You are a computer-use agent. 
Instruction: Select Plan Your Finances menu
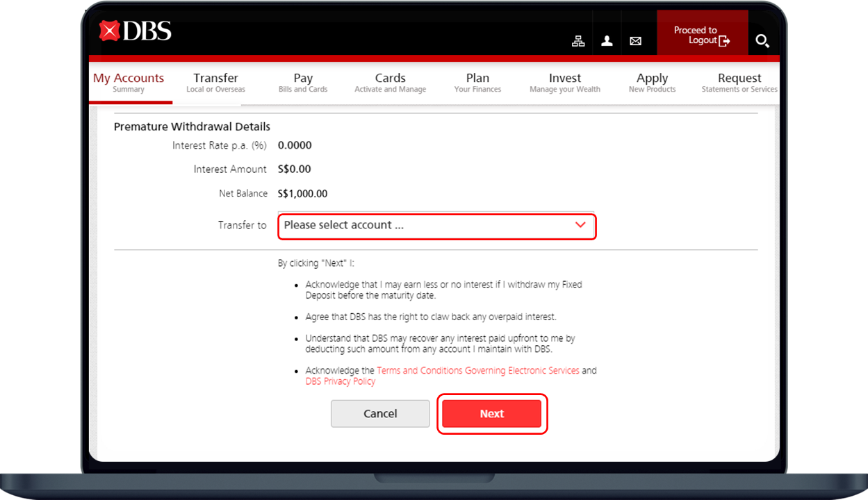tap(477, 83)
